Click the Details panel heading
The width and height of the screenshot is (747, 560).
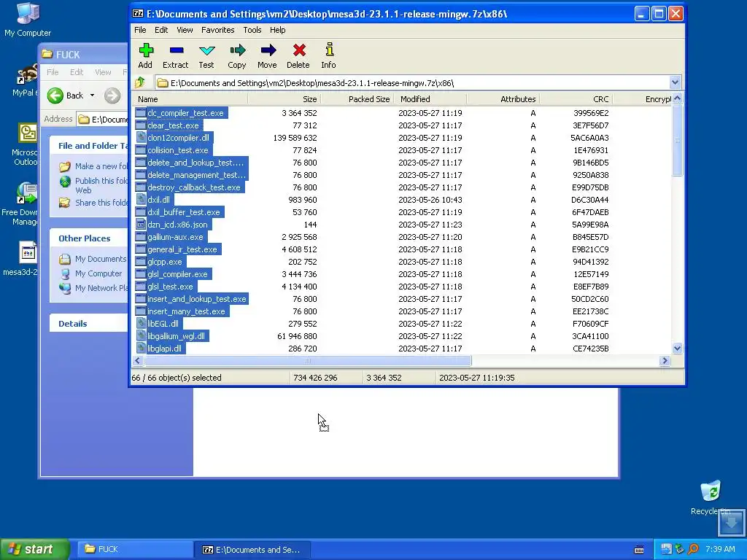(x=72, y=324)
